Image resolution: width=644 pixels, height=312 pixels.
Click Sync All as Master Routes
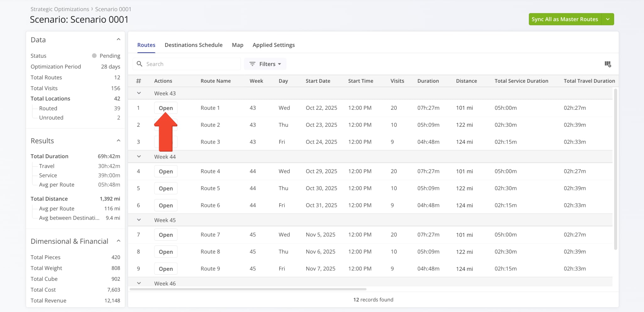coord(564,19)
